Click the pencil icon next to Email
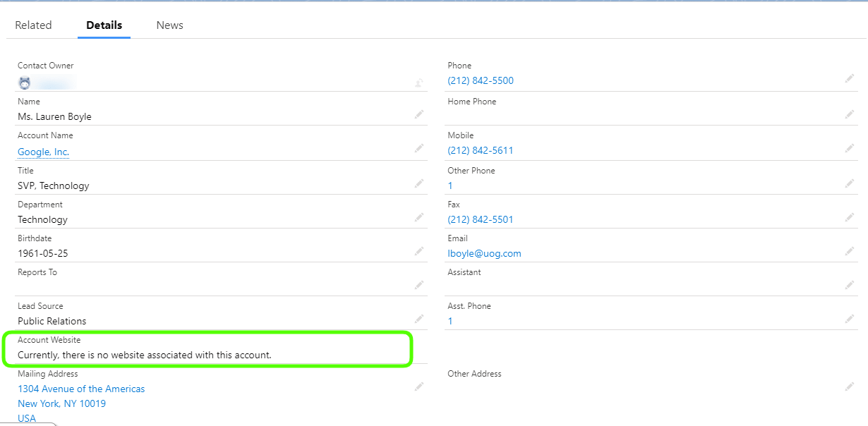Screen dimensions: 868x426 850,251
